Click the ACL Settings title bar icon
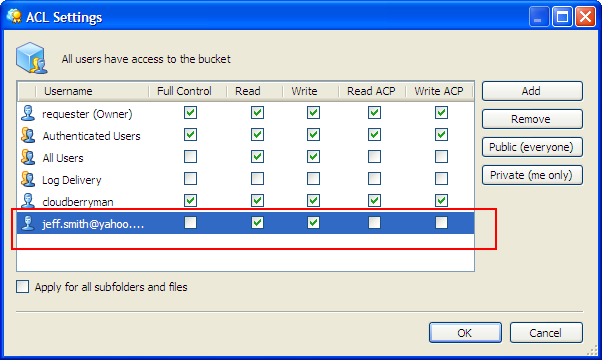 tap(15, 16)
